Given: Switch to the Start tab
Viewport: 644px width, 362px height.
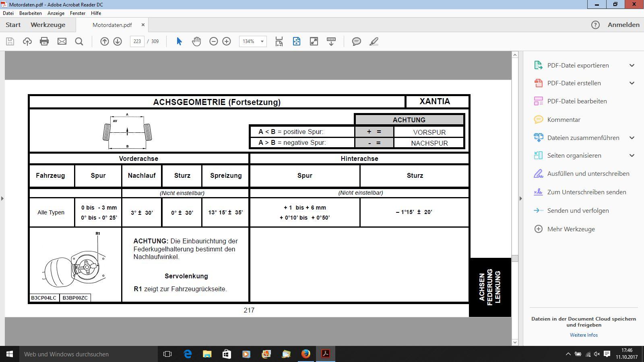Looking at the screenshot, I should tap(13, 25).
